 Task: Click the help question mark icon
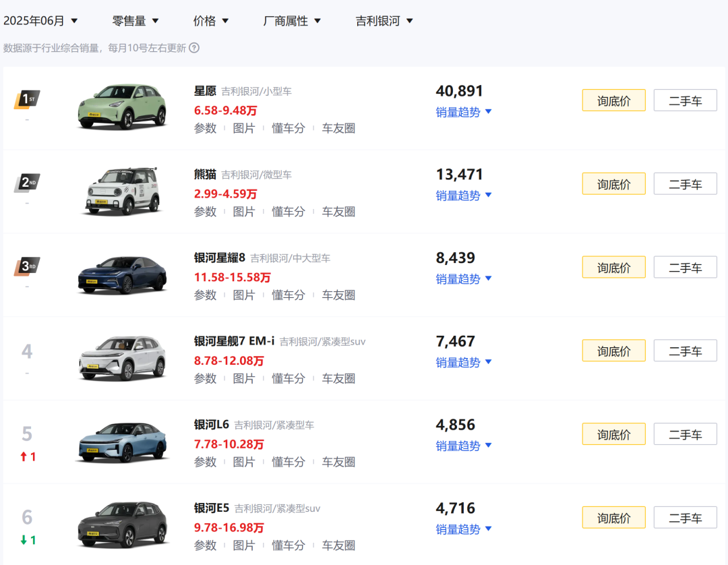194,48
